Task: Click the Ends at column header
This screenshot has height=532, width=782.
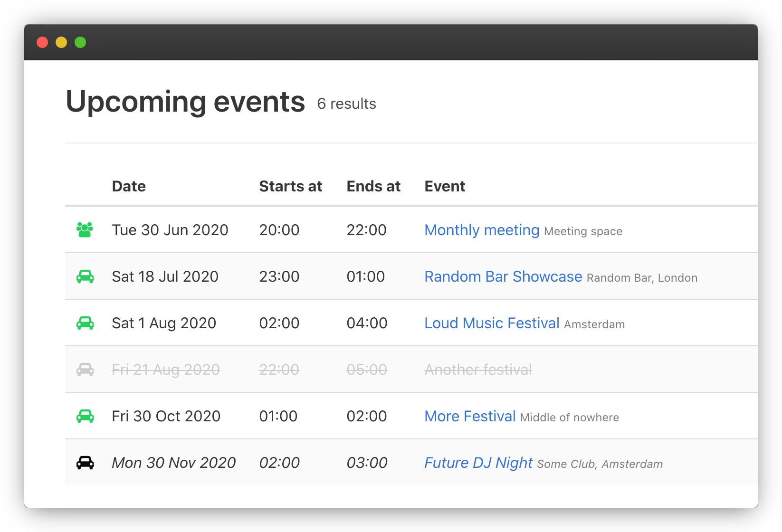Action: click(x=373, y=186)
